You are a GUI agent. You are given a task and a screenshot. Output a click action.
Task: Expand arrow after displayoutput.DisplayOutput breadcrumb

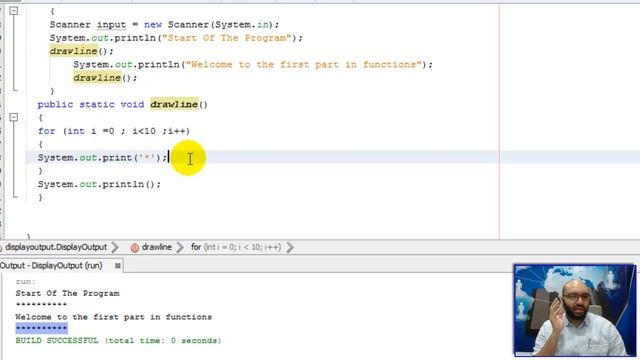pyautogui.click(x=115, y=247)
